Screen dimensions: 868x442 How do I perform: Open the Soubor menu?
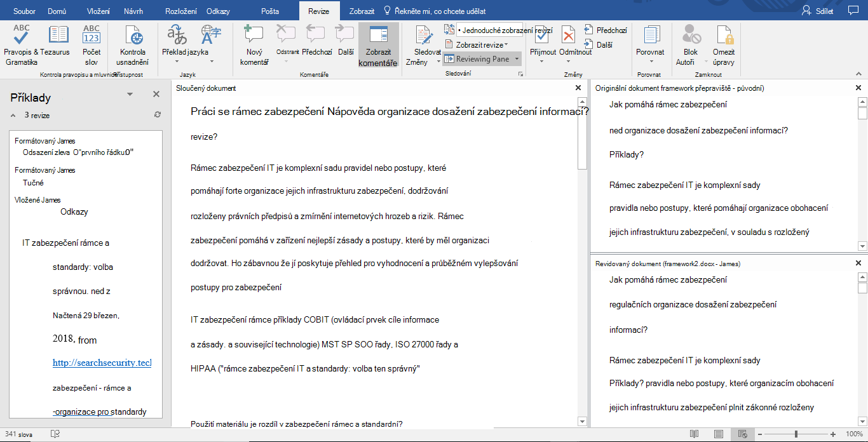[19, 11]
